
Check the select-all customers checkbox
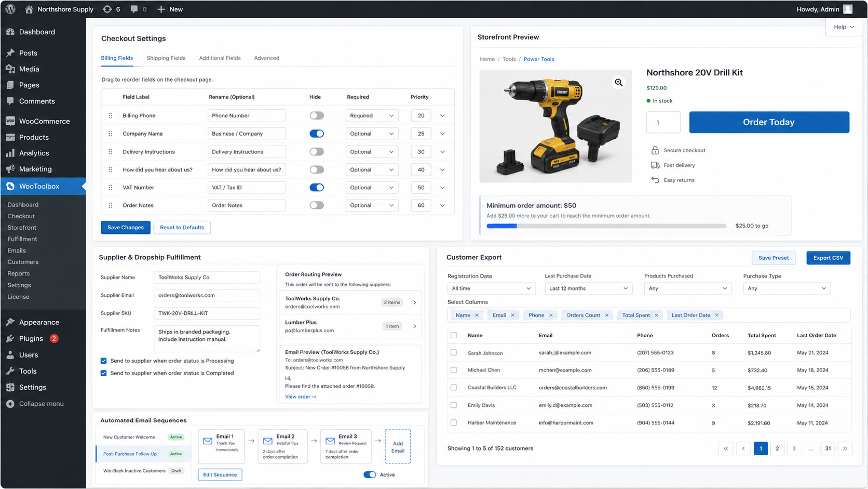tap(454, 335)
